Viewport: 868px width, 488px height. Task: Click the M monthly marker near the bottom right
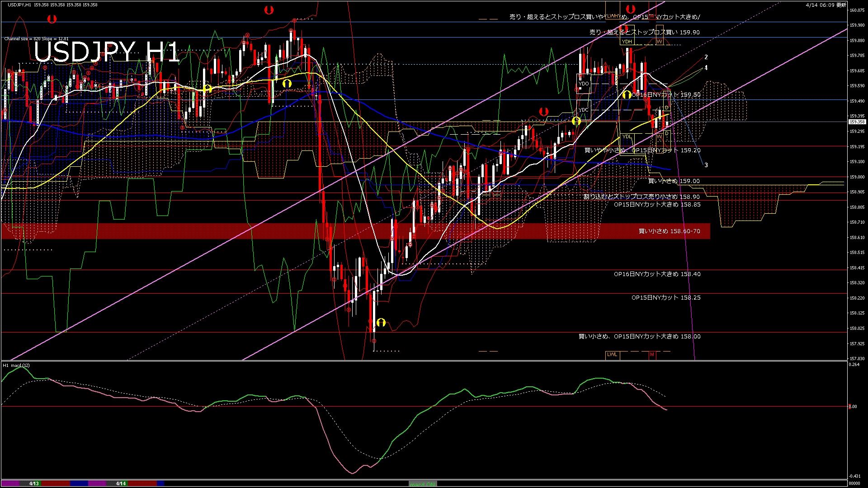click(652, 355)
